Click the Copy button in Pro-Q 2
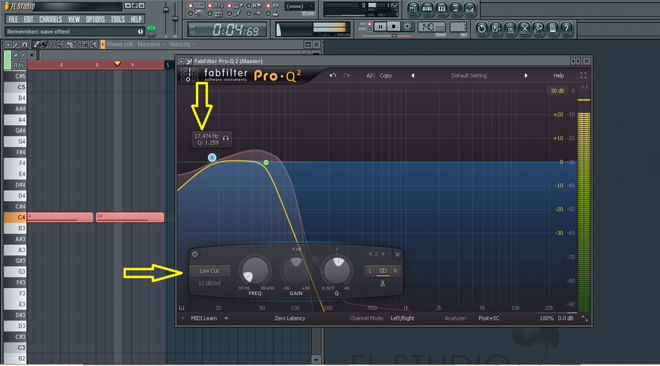Image resolution: width=660 pixels, height=366 pixels. pos(386,76)
